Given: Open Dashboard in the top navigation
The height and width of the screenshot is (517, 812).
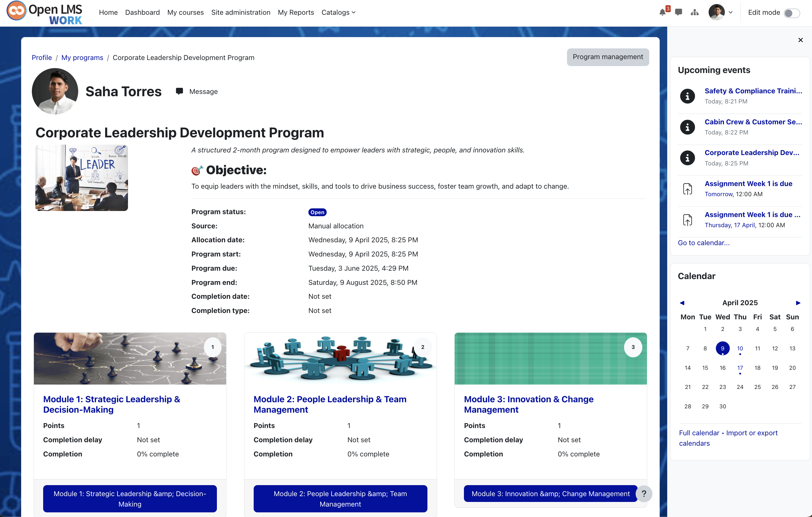Looking at the screenshot, I should (142, 12).
